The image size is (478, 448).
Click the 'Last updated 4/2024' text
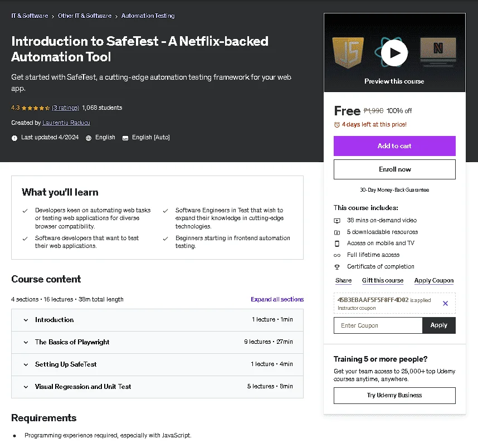point(50,138)
